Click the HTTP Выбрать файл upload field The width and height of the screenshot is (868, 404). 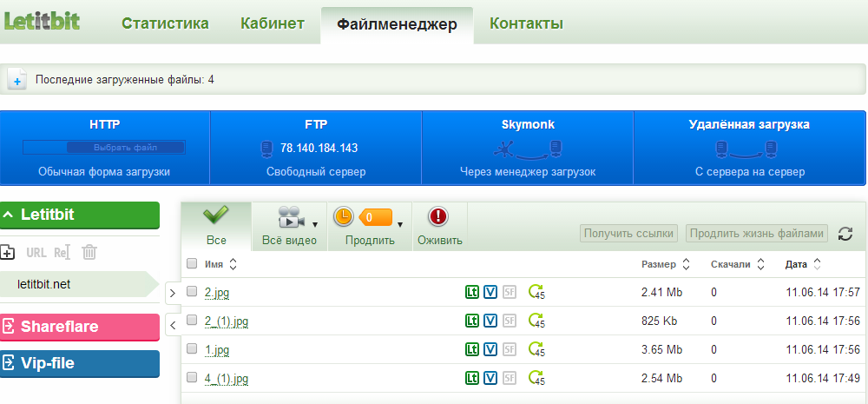(103, 148)
